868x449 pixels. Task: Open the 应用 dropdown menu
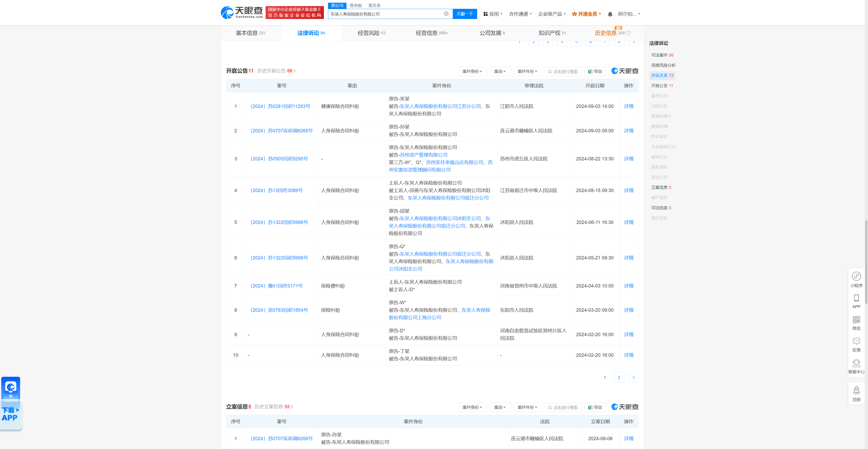pos(493,14)
